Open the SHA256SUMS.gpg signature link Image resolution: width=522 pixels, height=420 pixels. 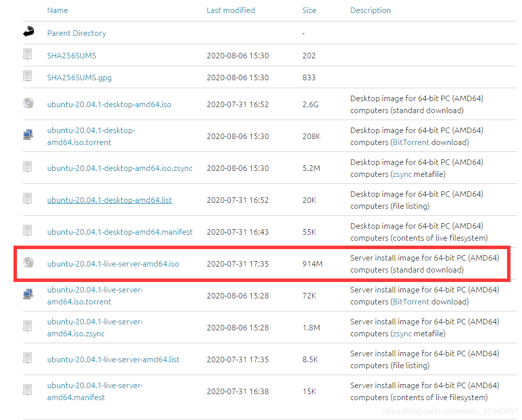coord(79,78)
